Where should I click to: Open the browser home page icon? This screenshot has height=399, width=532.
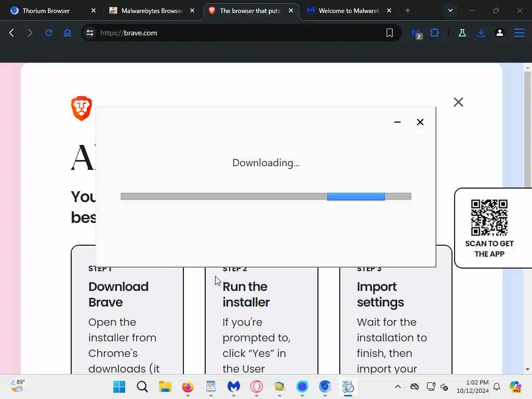coord(68,33)
